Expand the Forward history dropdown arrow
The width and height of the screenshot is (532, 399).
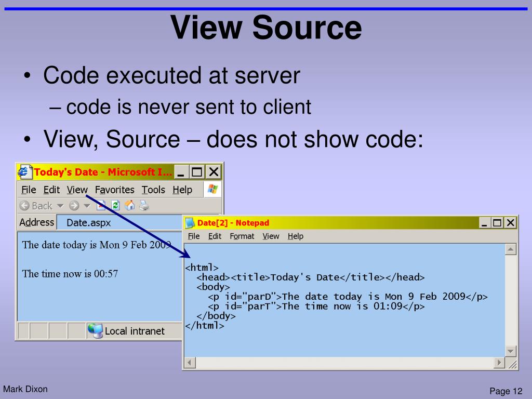click(x=87, y=206)
